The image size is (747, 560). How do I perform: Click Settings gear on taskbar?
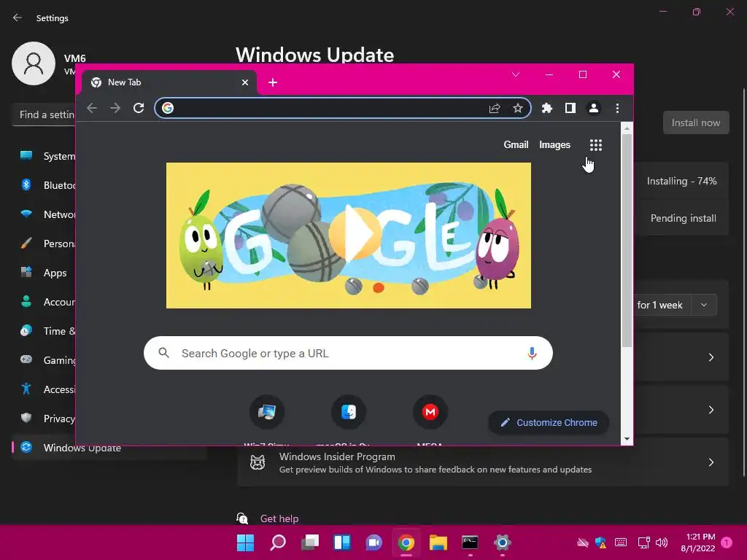point(502,542)
